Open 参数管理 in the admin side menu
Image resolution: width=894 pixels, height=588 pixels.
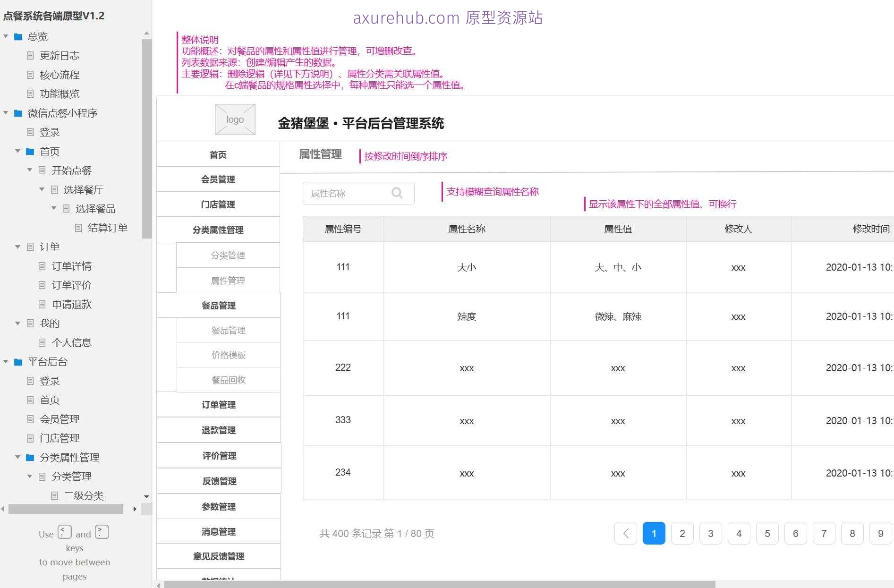pyautogui.click(x=219, y=507)
